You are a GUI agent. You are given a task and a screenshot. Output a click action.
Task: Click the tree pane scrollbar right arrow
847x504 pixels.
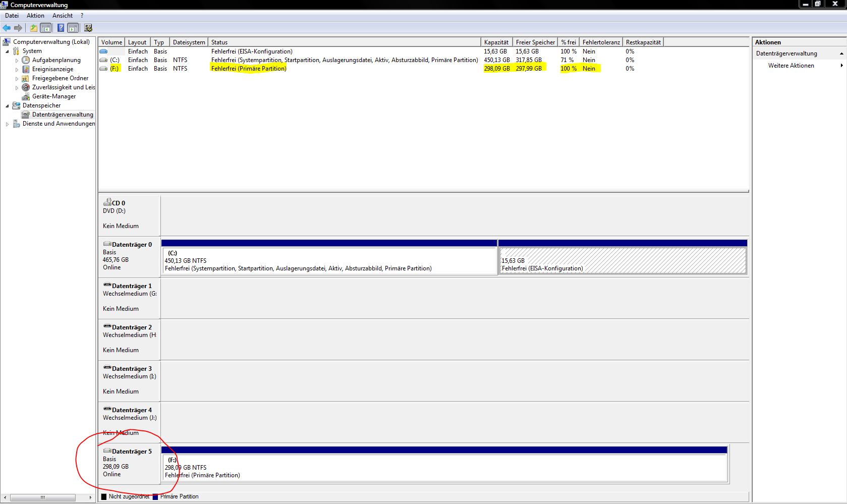click(90, 497)
